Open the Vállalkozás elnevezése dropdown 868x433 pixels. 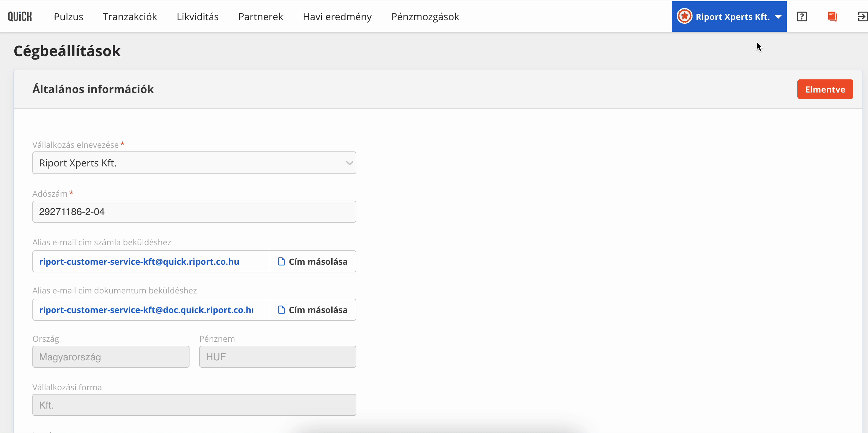click(194, 163)
